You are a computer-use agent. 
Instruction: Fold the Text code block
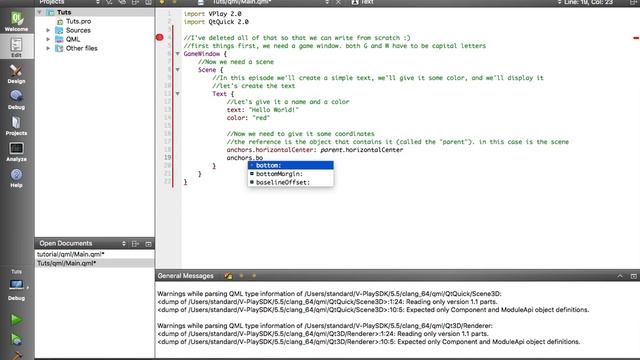pyautogui.click(x=178, y=94)
